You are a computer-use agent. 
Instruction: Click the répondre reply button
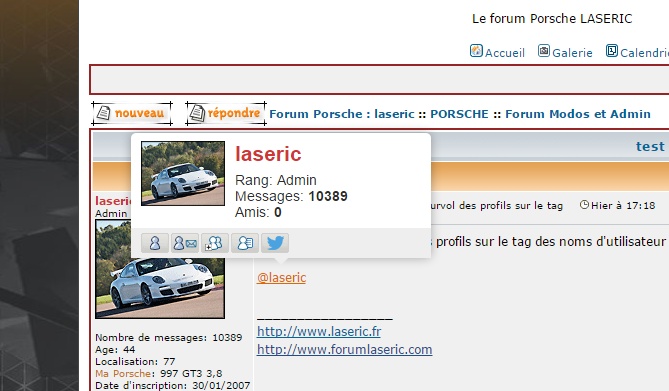coord(226,114)
